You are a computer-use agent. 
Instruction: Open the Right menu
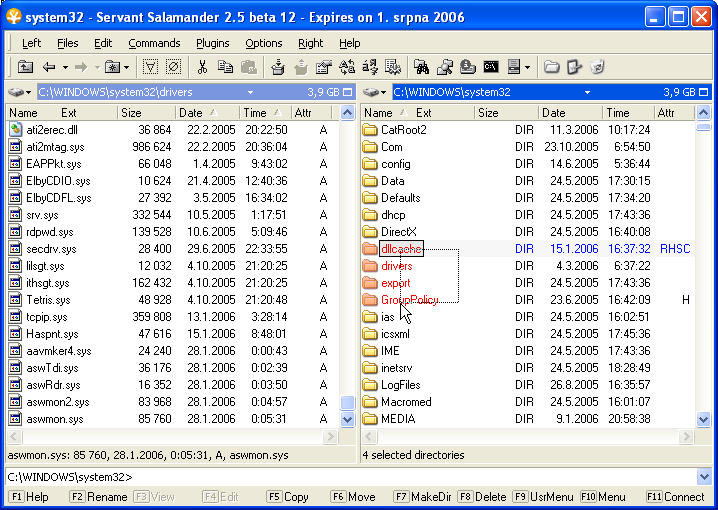310,43
